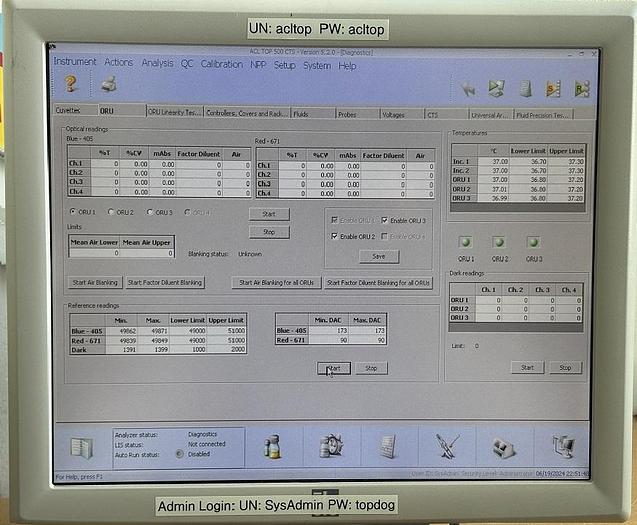
Task: Click the green ORU 2 status light
Action: pyautogui.click(x=498, y=243)
